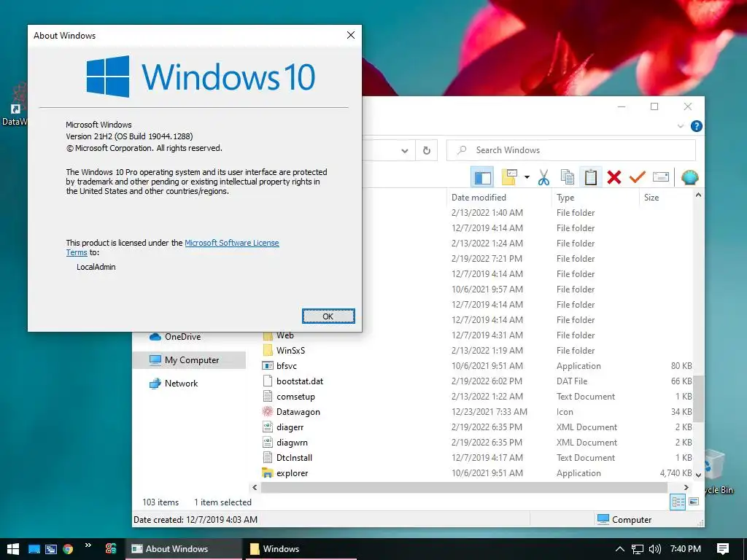Expand the quick launch overflow chevron
The width and height of the screenshot is (747, 560).
pos(88,545)
